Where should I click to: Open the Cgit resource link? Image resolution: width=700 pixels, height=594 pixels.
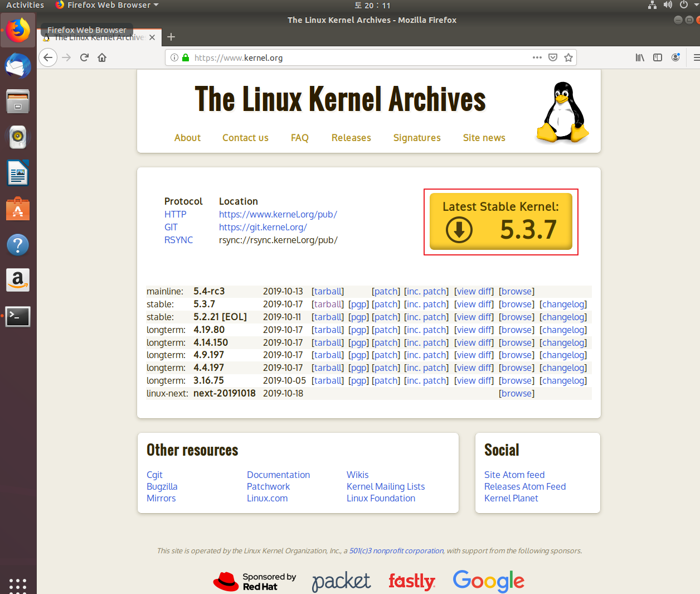tap(154, 475)
